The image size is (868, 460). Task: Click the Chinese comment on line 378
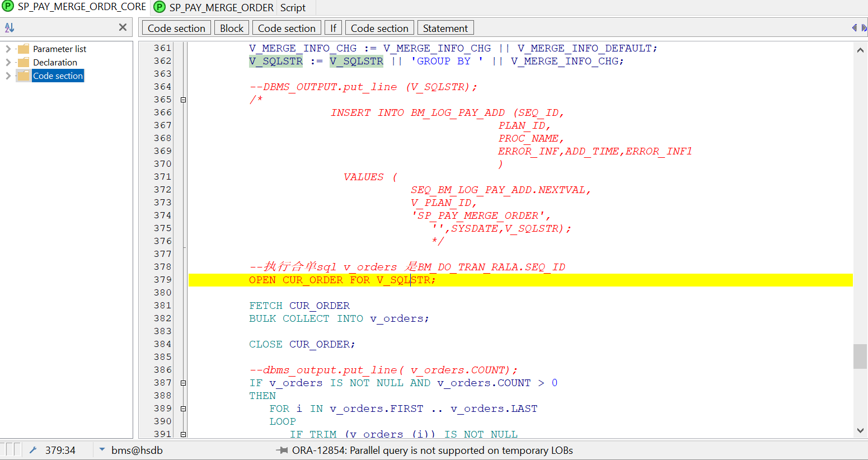pos(407,267)
